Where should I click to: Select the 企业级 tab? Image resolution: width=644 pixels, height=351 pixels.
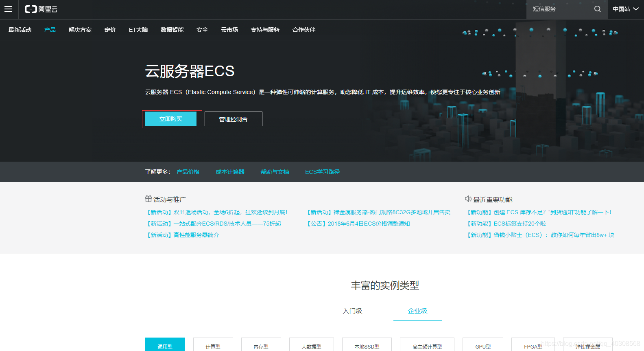click(x=417, y=311)
